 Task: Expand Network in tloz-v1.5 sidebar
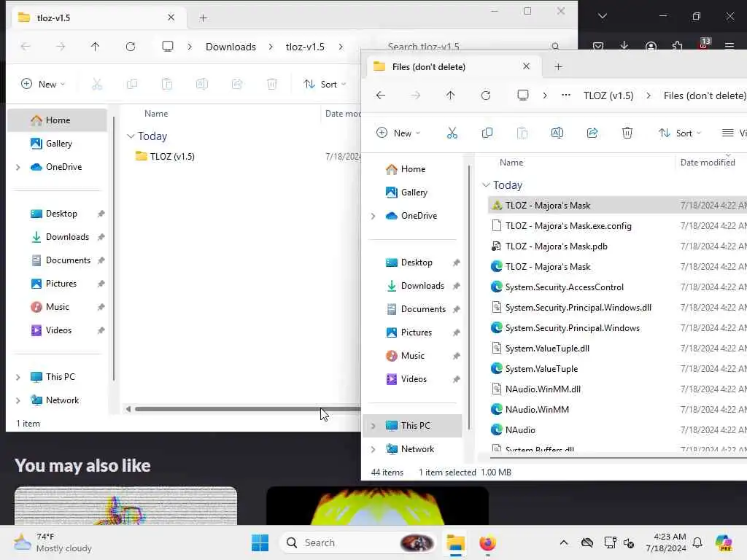pos(18,400)
